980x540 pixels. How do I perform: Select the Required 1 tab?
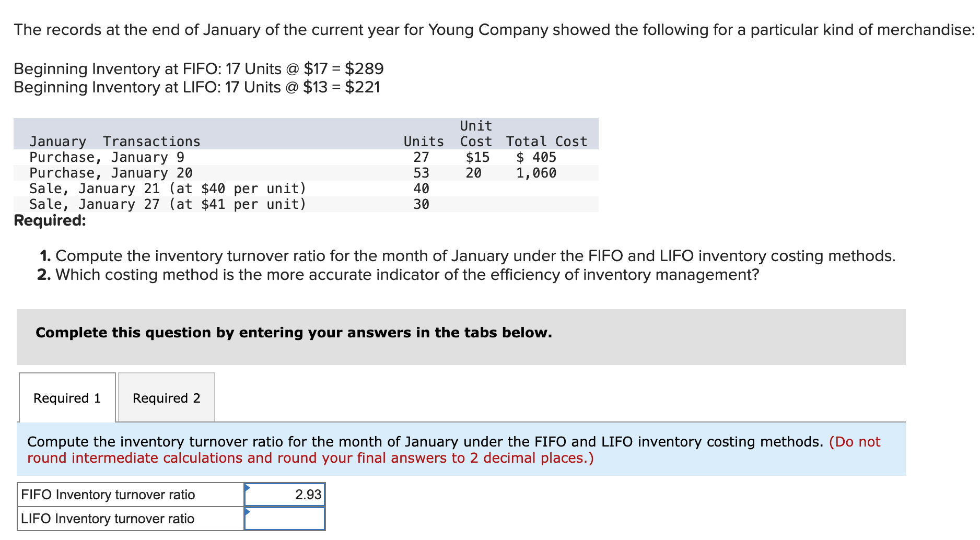coord(67,398)
